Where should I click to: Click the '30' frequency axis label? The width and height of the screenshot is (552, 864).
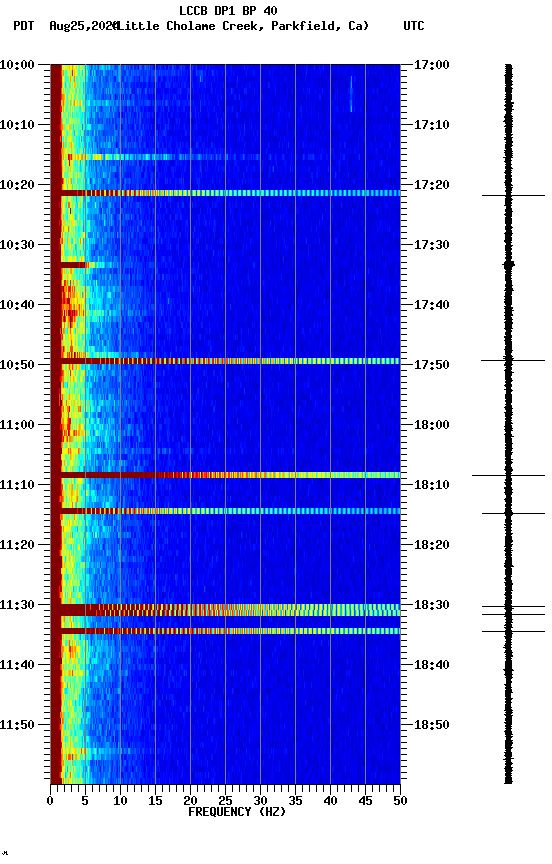click(x=260, y=801)
